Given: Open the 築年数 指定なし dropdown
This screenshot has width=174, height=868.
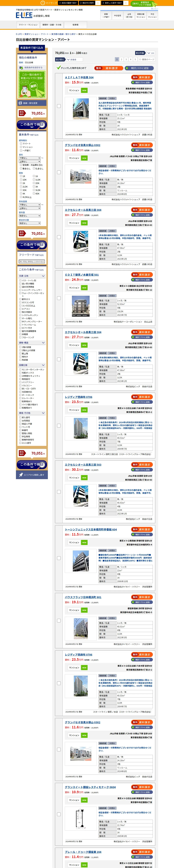Looking at the screenshot, I should (x=30, y=216).
